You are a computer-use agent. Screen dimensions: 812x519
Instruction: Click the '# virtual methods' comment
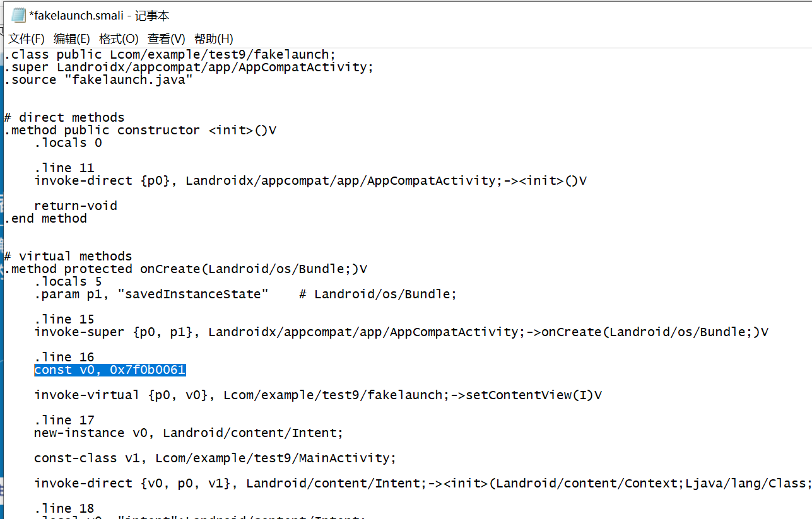click(x=68, y=256)
